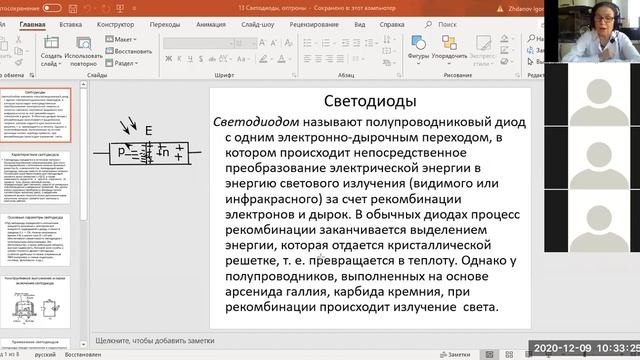Cut selection with the scissors icon
Viewport: 640px width, 360px height.
[x=18, y=40]
